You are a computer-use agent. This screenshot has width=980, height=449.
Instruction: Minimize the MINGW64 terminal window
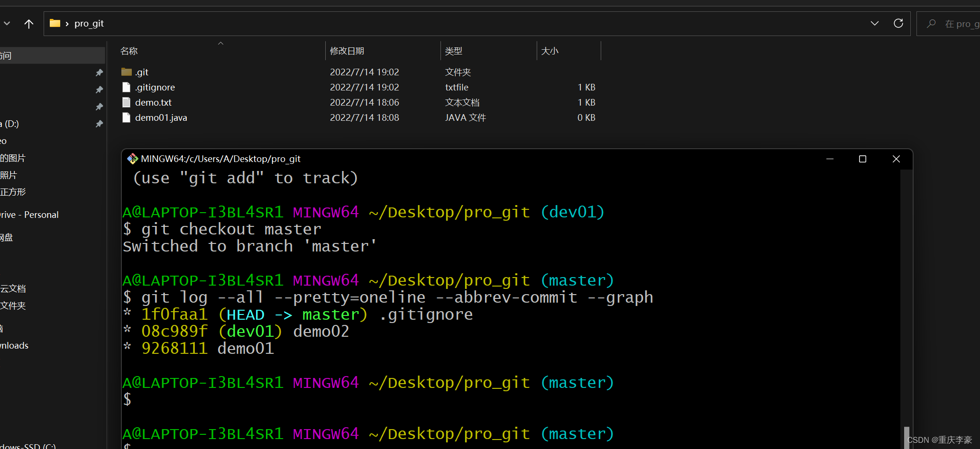[x=830, y=159]
